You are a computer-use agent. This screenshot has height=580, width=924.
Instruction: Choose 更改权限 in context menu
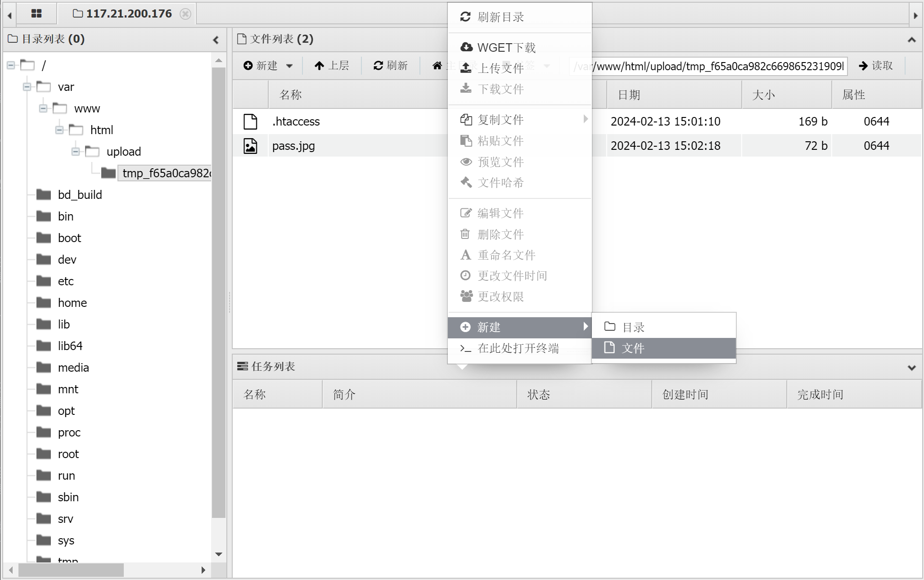coord(520,297)
